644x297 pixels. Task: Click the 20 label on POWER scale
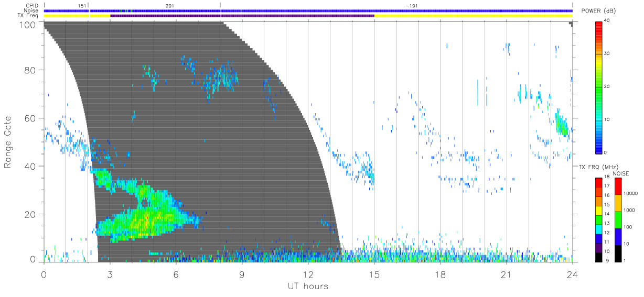click(607, 86)
